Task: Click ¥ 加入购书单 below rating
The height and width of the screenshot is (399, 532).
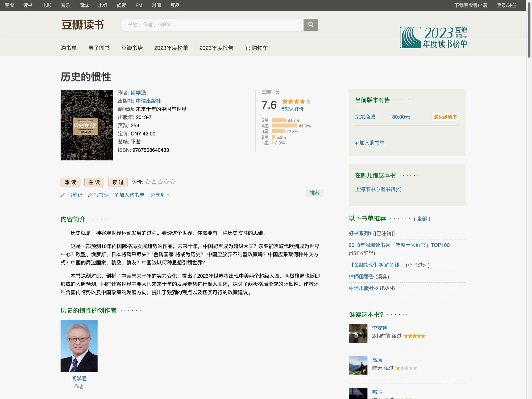Action: [x=129, y=195]
